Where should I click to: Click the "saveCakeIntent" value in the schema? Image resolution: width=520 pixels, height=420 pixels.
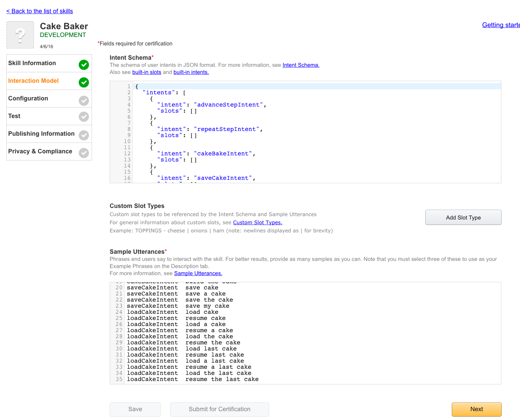pyautogui.click(x=223, y=178)
